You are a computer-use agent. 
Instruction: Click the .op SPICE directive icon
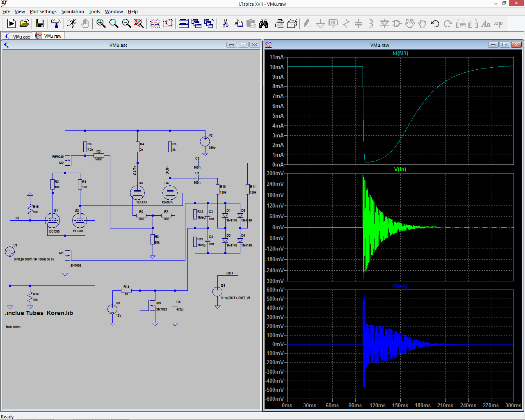(x=498, y=23)
